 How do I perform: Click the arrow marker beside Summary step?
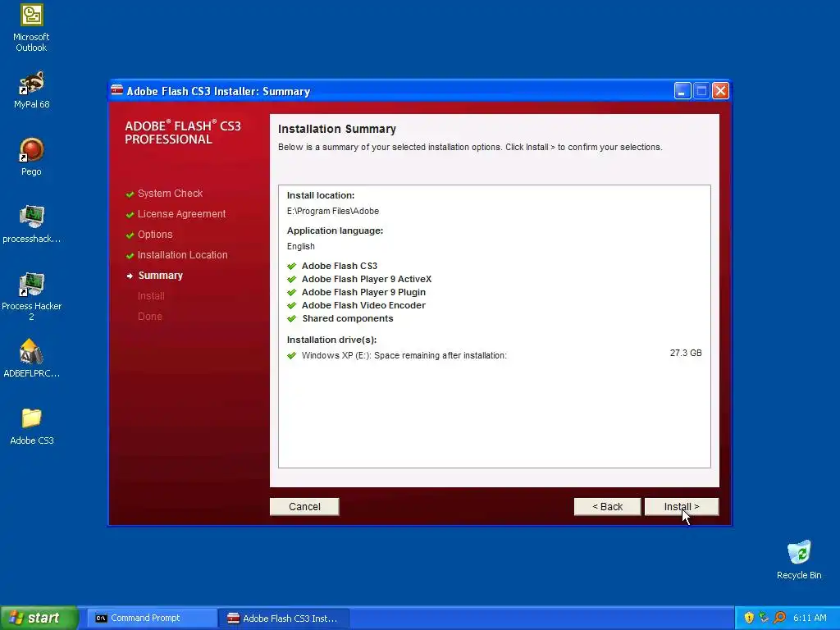point(130,276)
